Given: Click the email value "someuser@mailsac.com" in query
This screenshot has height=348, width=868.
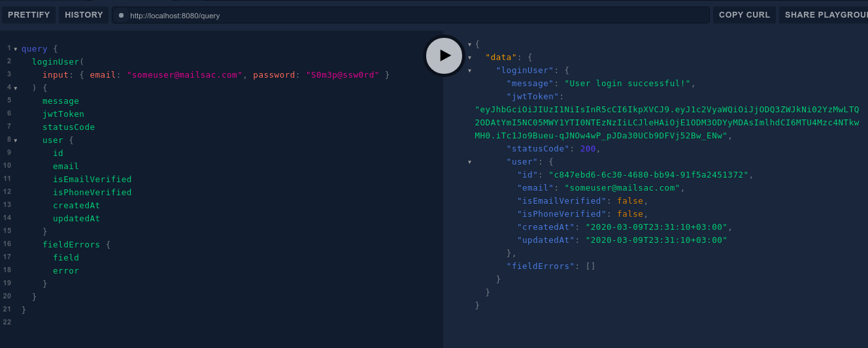Looking at the screenshot, I should pos(184,75).
